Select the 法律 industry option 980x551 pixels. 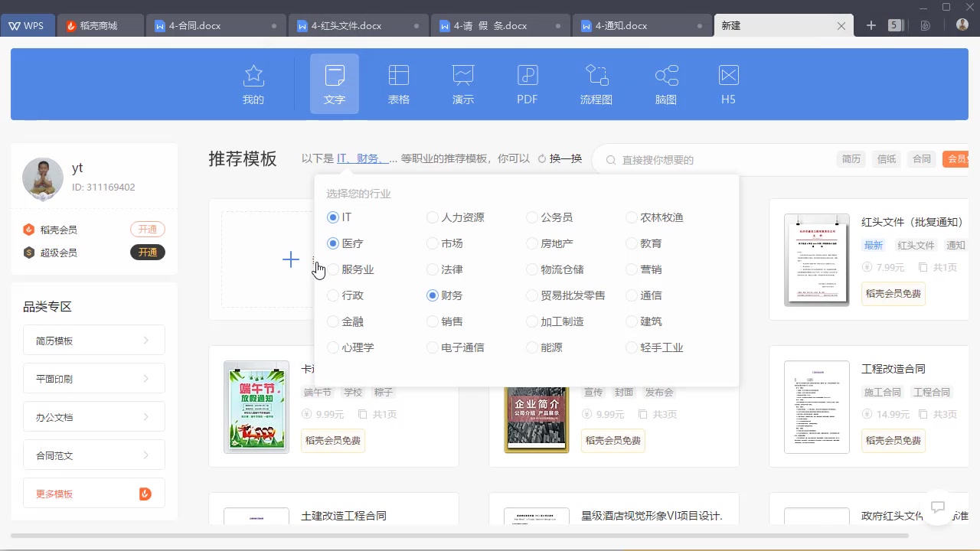432,269
